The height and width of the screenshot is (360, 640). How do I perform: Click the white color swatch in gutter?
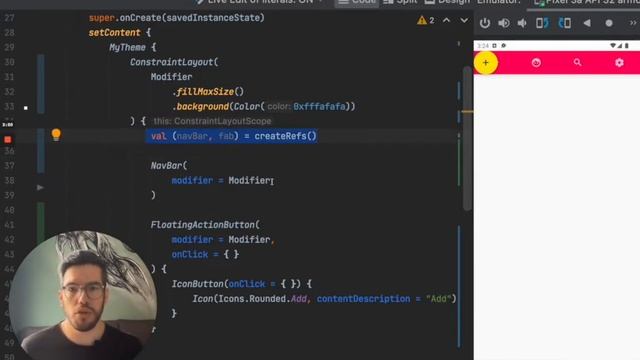coord(26,108)
